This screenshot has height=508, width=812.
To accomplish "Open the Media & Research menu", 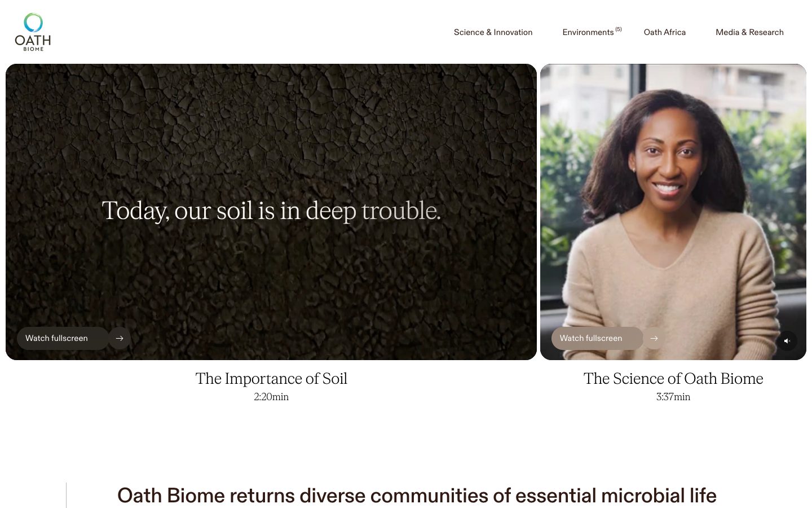I will [749, 32].
